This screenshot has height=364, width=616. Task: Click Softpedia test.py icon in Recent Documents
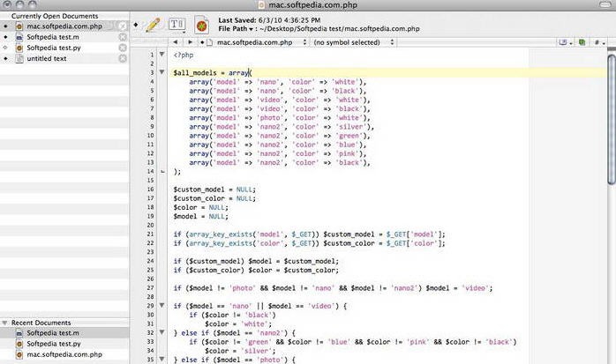pyautogui.click(x=19, y=344)
